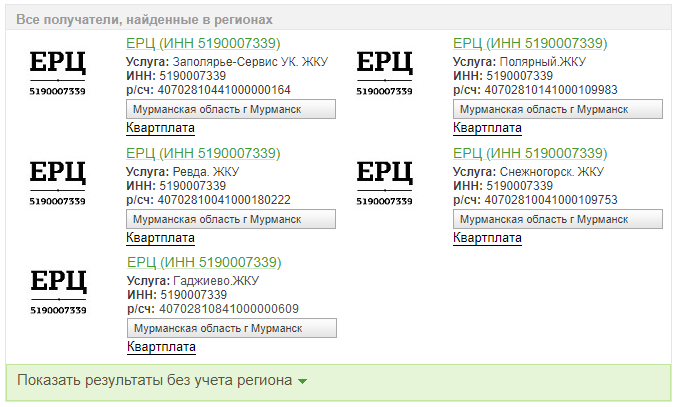Open ЕРЦ link above Гаджиево.ЖКУ service
This screenshot has width=678, height=407.
[x=204, y=262]
